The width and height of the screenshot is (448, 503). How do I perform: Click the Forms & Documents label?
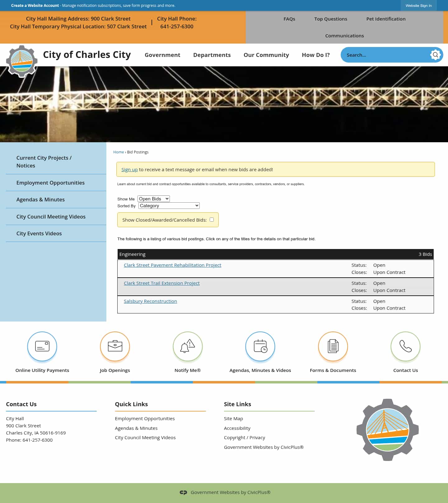(x=333, y=370)
